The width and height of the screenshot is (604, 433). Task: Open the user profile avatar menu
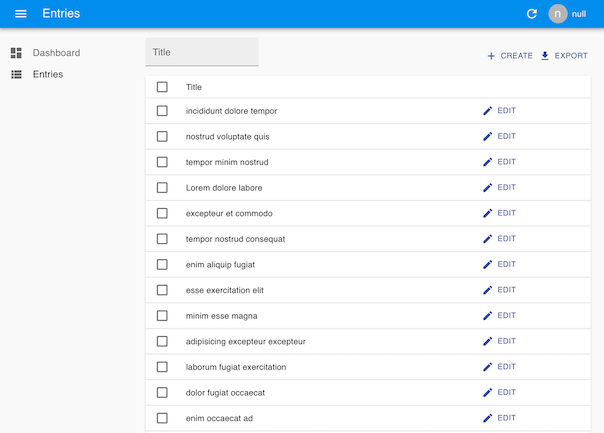(x=558, y=14)
